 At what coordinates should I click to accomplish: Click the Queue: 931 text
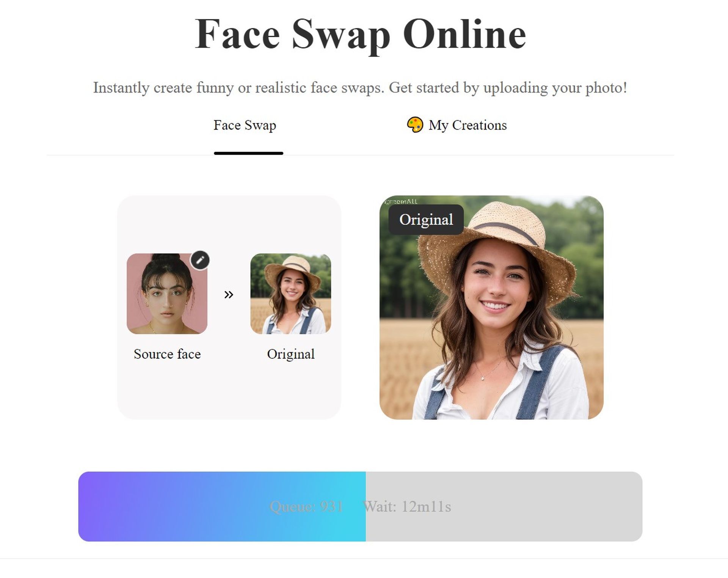point(306,506)
